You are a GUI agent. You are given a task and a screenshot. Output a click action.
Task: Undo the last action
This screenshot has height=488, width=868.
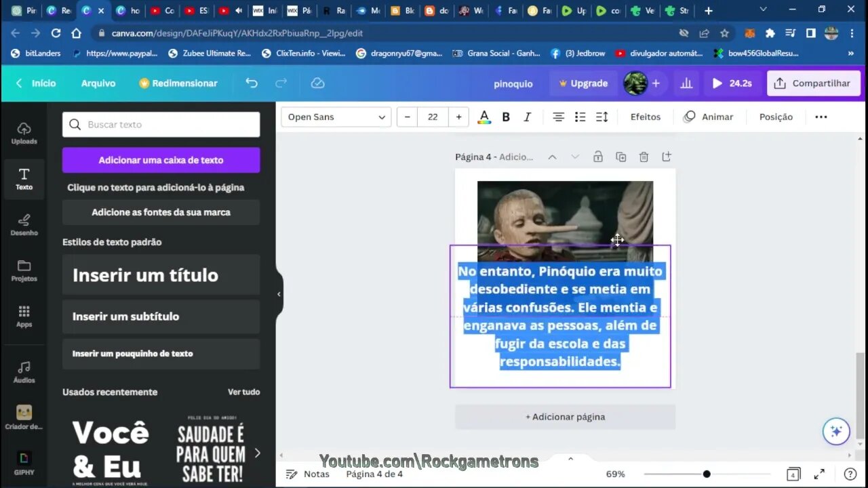pyautogui.click(x=252, y=83)
